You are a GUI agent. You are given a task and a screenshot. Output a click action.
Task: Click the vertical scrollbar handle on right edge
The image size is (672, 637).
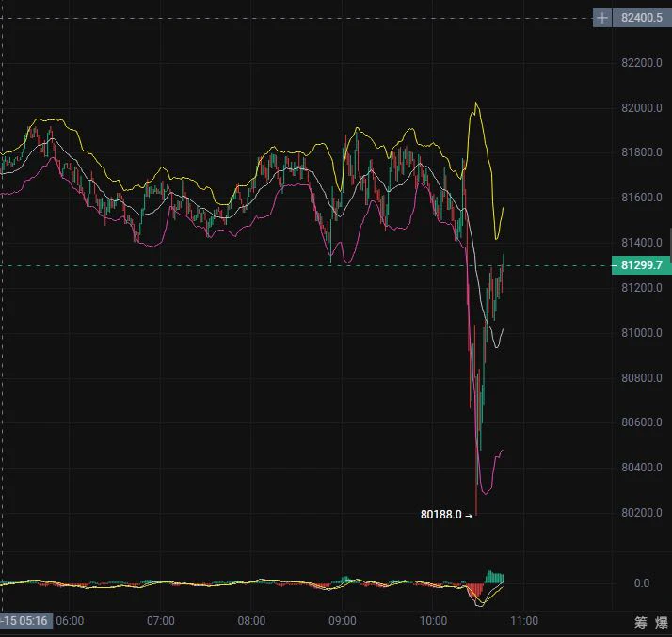671,245
